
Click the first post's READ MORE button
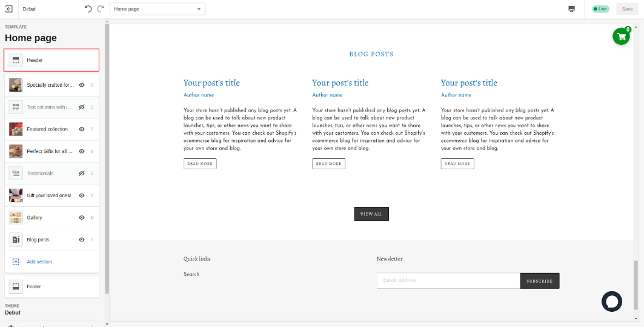click(200, 164)
